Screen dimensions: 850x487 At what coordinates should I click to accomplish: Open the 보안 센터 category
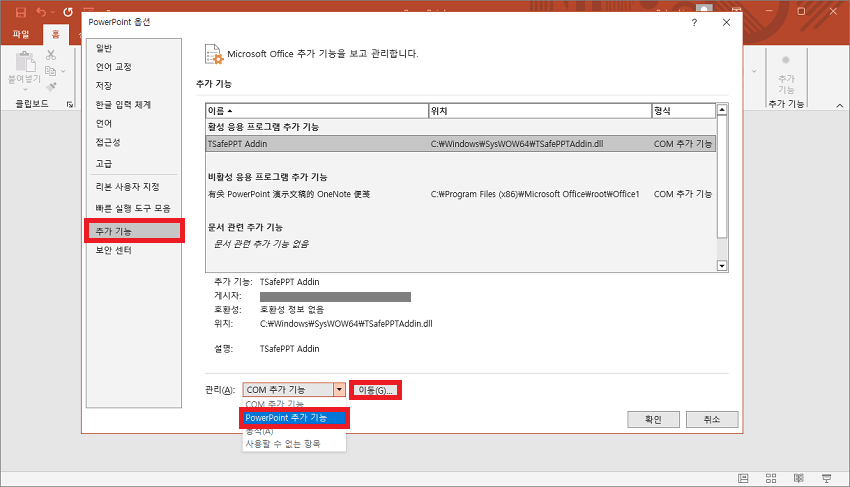[x=134, y=250]
